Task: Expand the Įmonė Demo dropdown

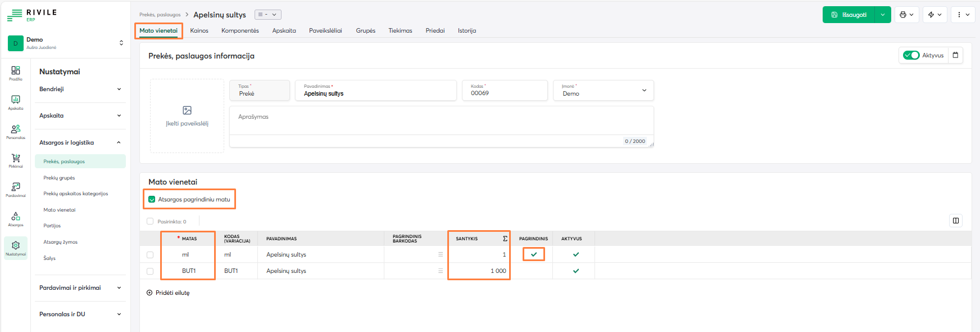Action: click(x=644, y=91)
